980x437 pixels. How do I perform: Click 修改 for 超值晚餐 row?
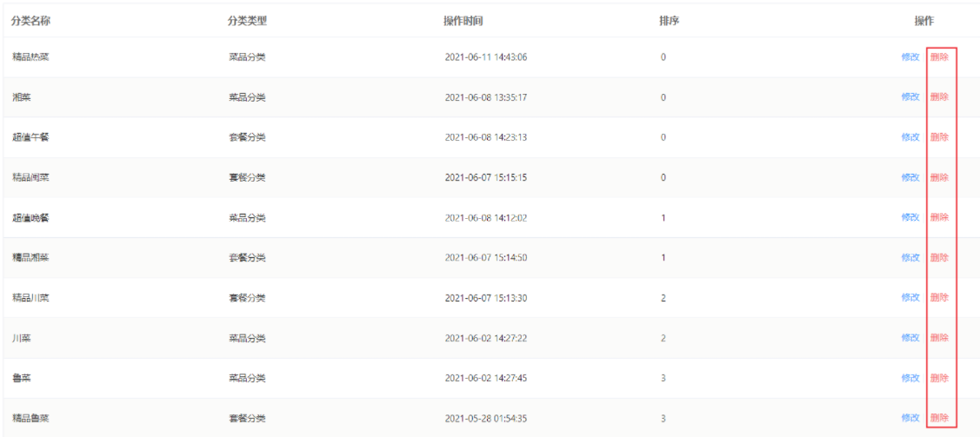[910, 217]
